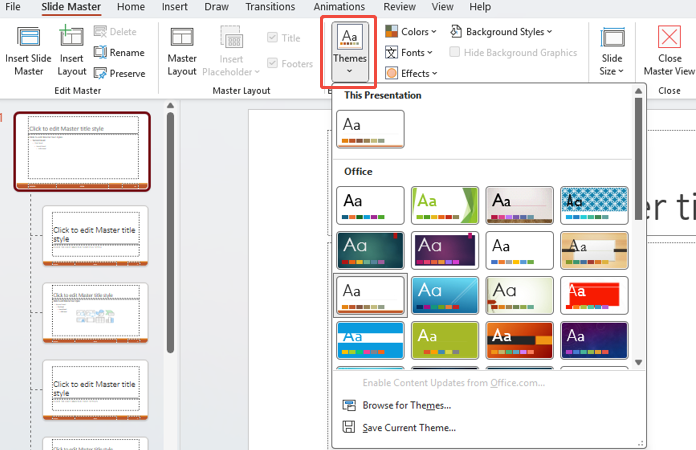Click the Insert Placeholder icon

pos(231,37)
